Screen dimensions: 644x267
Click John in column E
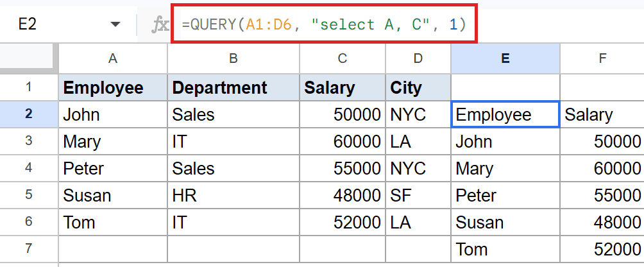tap(505, 141)
